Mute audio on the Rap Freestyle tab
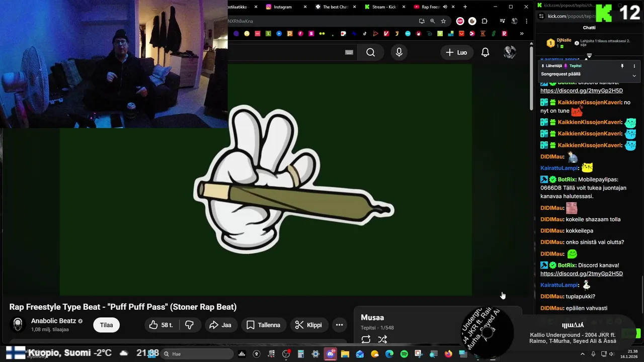 [445, 7]
